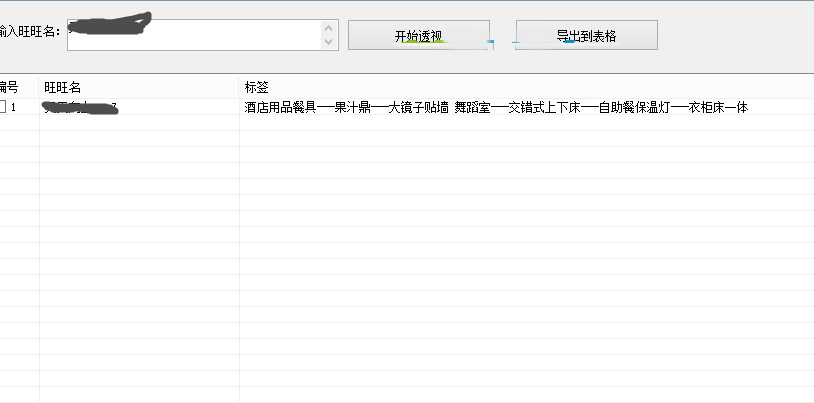Sort by the 编号 column header
The width and height of the screenshot is (814, 403).
[12, 88]
